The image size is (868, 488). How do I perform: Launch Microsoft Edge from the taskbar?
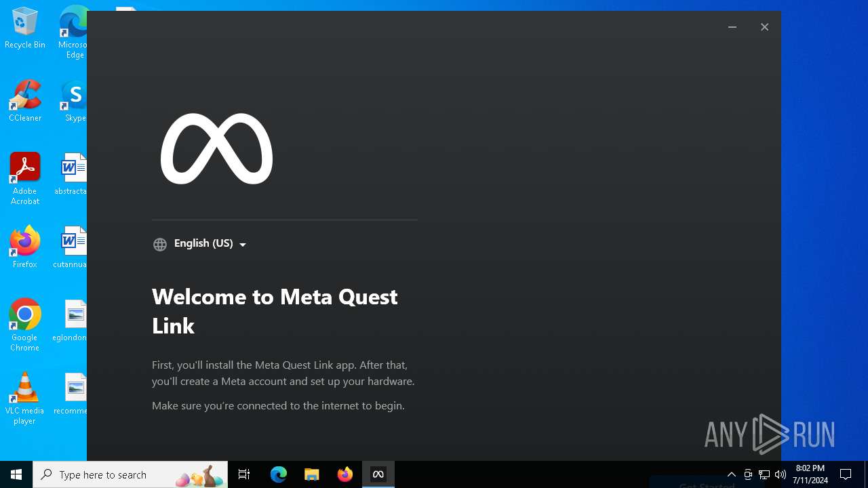pyautogui.click(x=279, y=474)
